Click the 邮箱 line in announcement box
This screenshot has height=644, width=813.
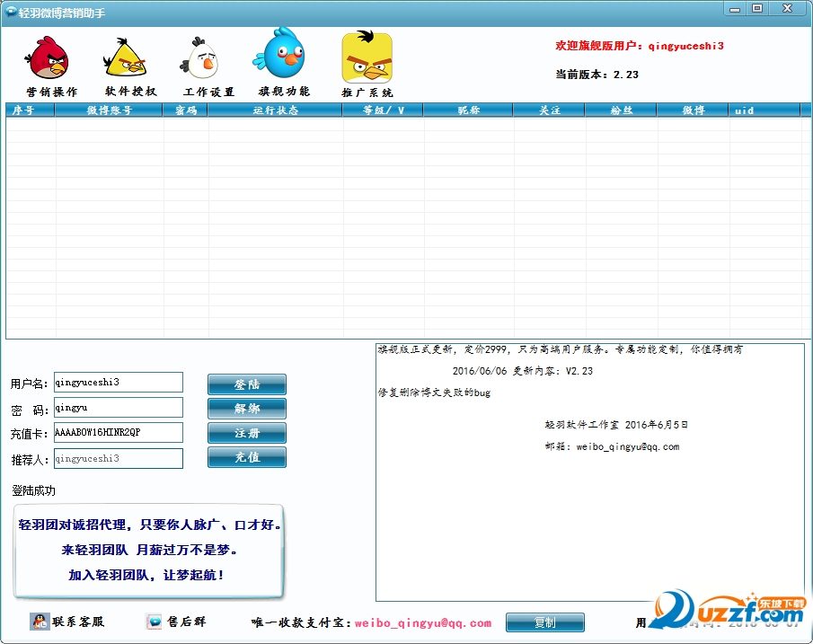tap(612, 446)
